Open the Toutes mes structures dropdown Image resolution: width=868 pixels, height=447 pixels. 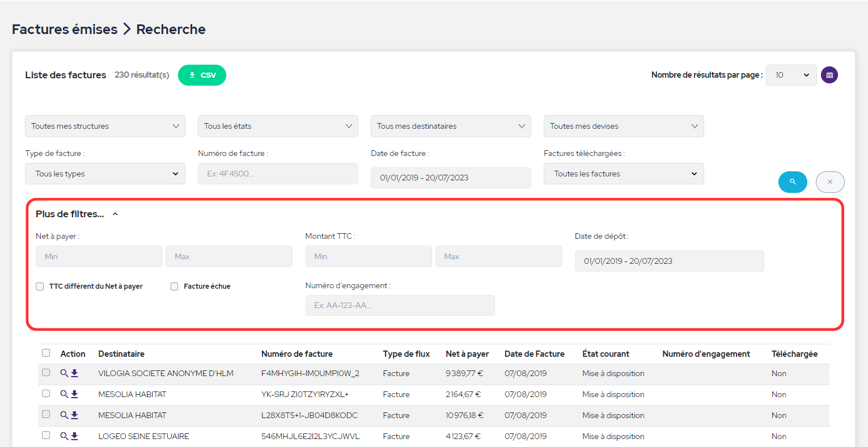point(105,126)
